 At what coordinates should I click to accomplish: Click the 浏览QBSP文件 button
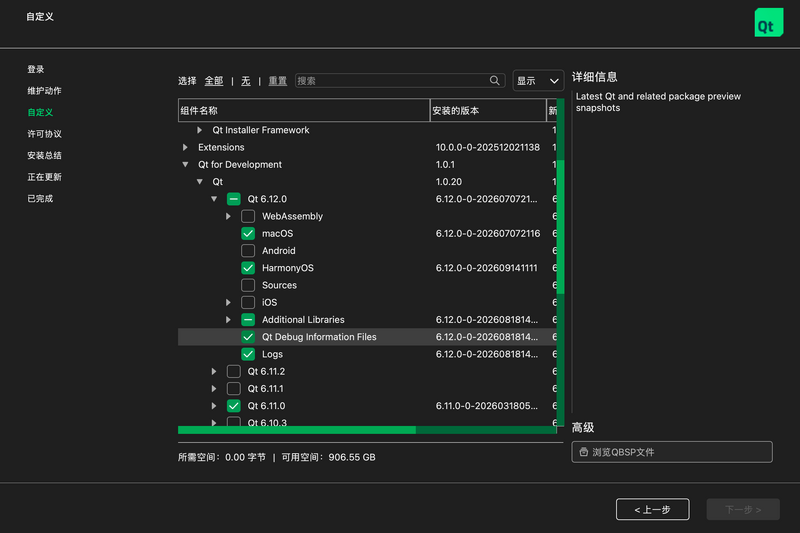[672, 452]
